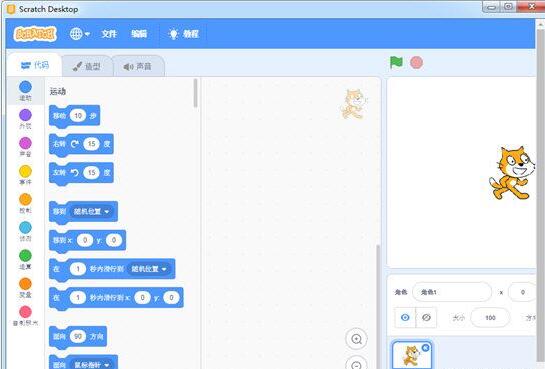Select the yellow Events category circle
The width and height of the screenshot is (545, 369).
coord(25,171)
